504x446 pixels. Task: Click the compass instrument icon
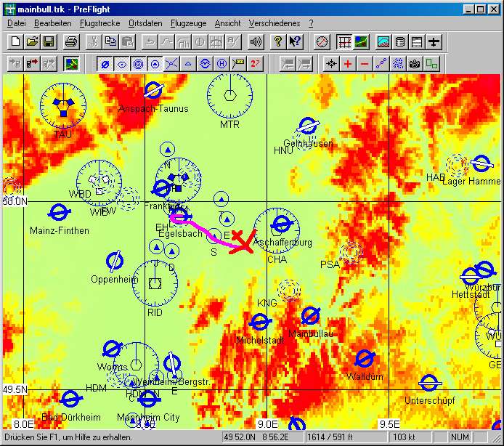tap(322, 41)
